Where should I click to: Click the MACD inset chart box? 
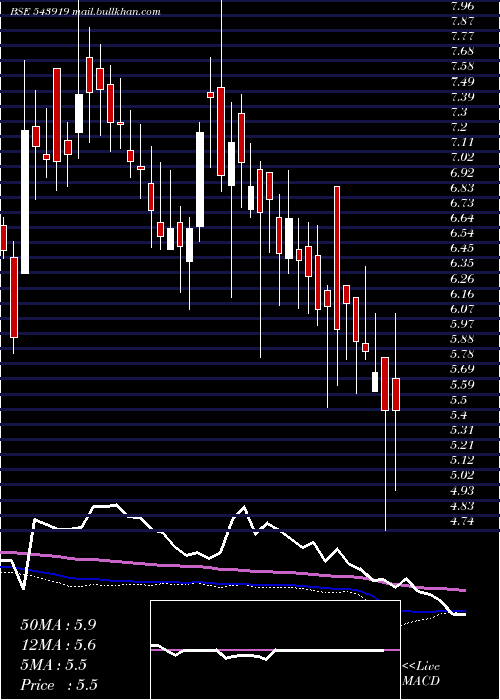coord(275,650)
